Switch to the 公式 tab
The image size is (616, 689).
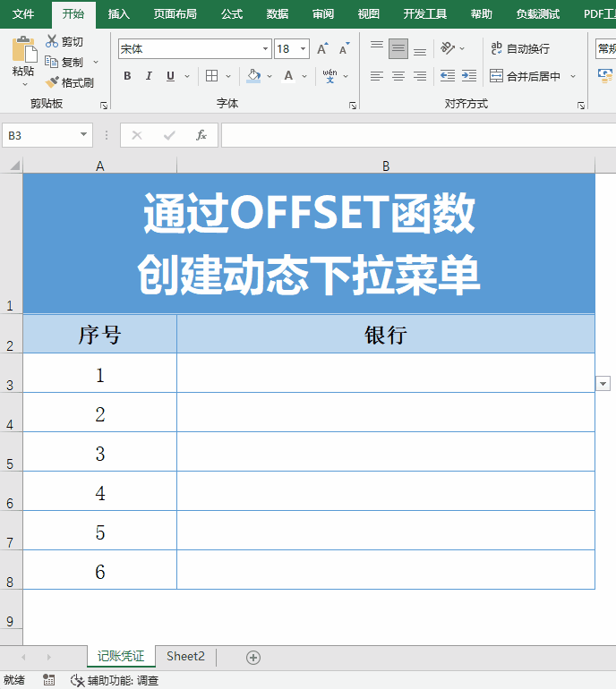click(232, 14)
